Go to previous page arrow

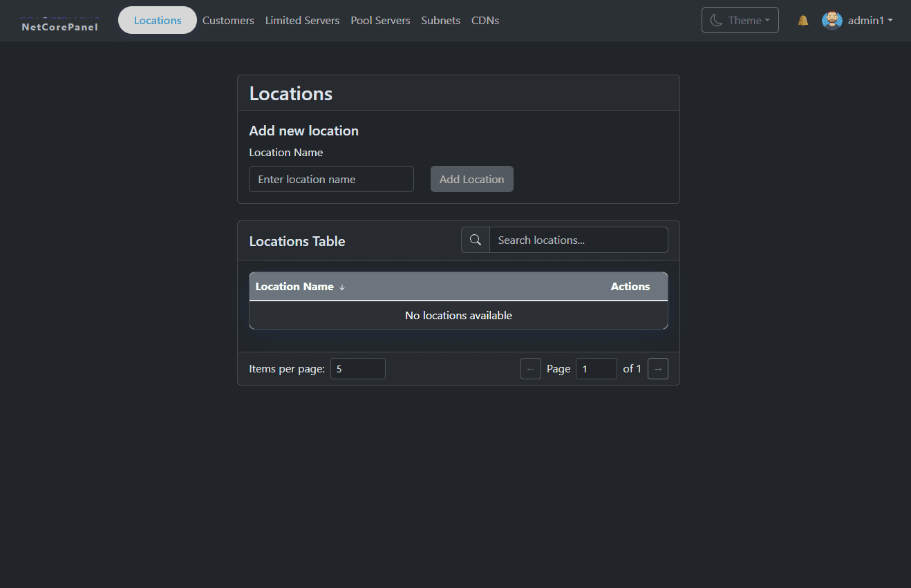pos(531,369)
